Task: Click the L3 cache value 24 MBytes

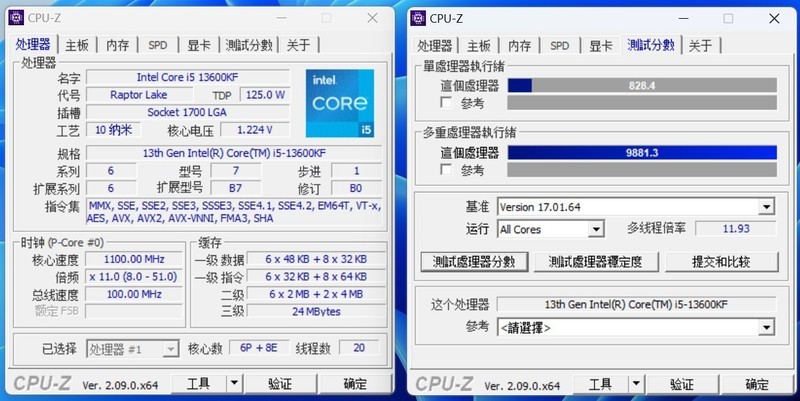Action: 316,311
